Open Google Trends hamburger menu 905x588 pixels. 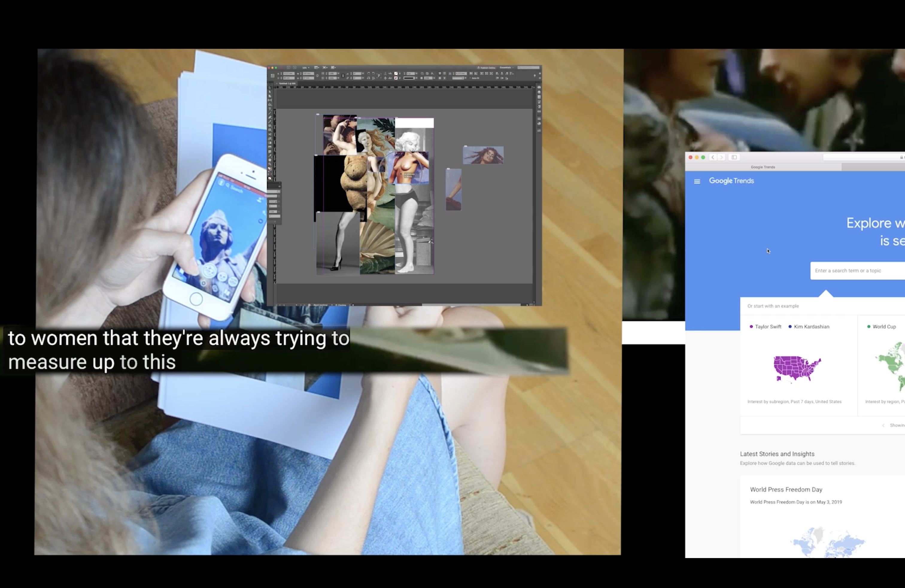click(697, 181)
